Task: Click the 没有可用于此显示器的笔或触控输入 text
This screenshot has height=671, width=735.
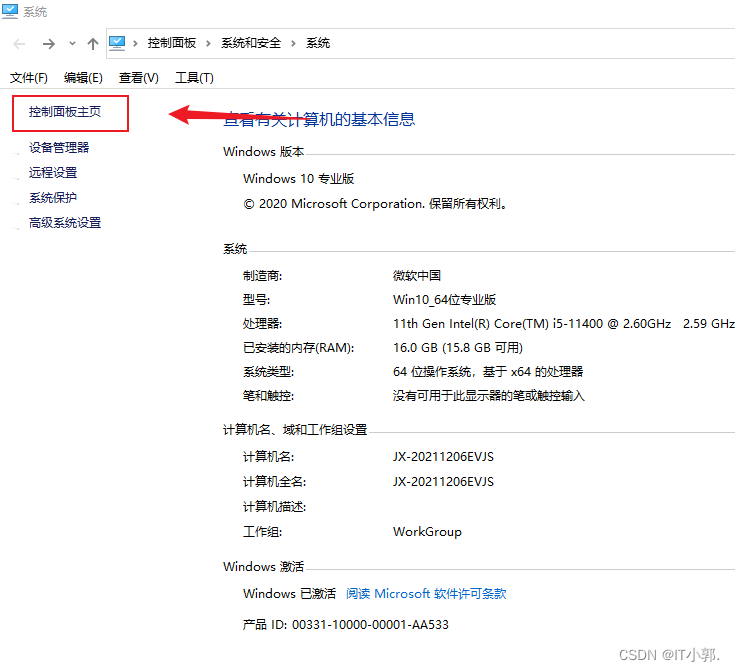Action: [x=488, y=396]
